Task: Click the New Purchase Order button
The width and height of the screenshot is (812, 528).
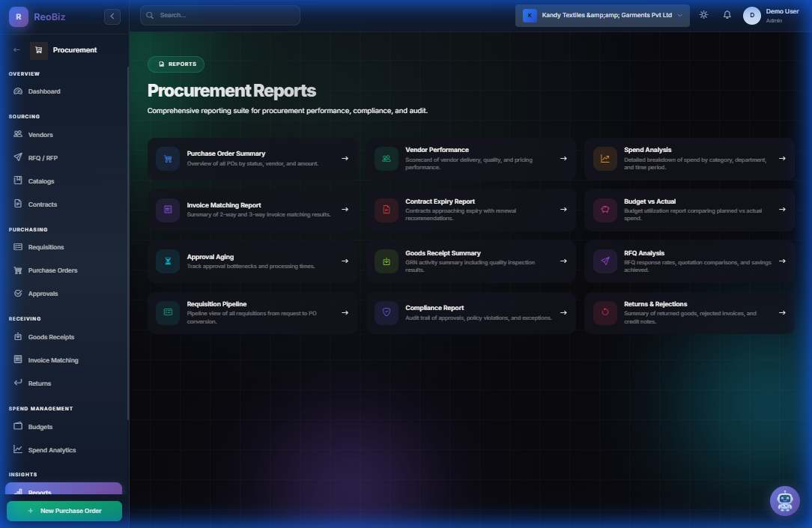Action: pos(64,511)
